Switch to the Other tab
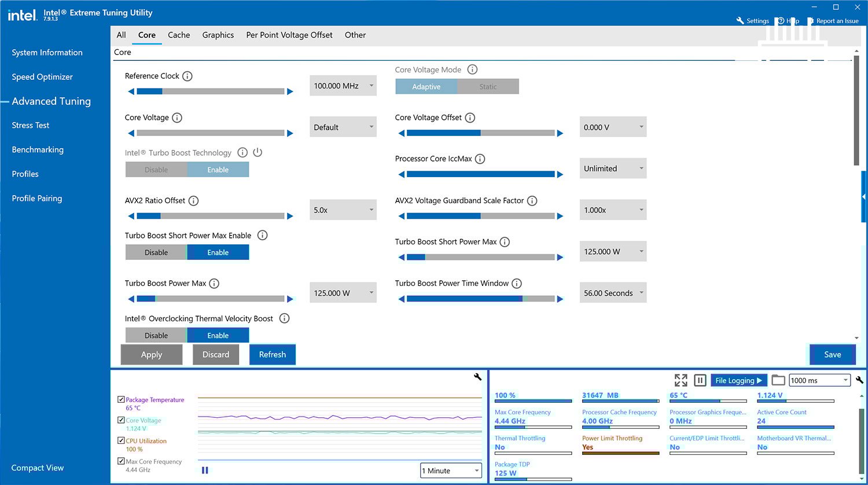This screenshot has width=868, height=485. click(355, 35)
